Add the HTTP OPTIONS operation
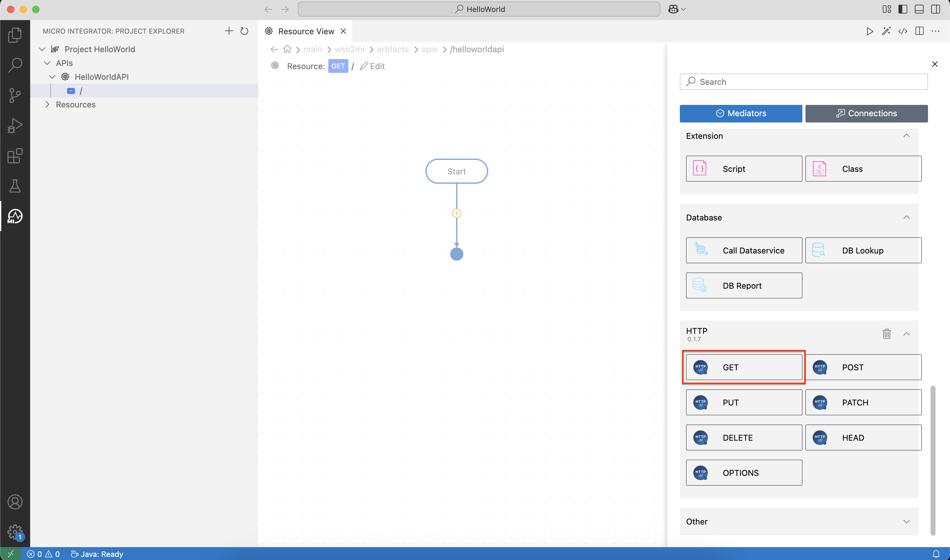 click(744, 473)
